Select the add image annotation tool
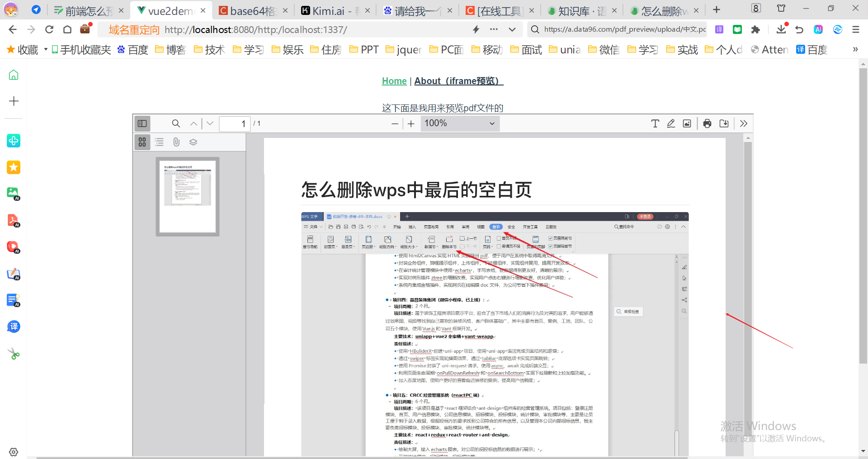The image size is (868, 459). pos(687,123)
